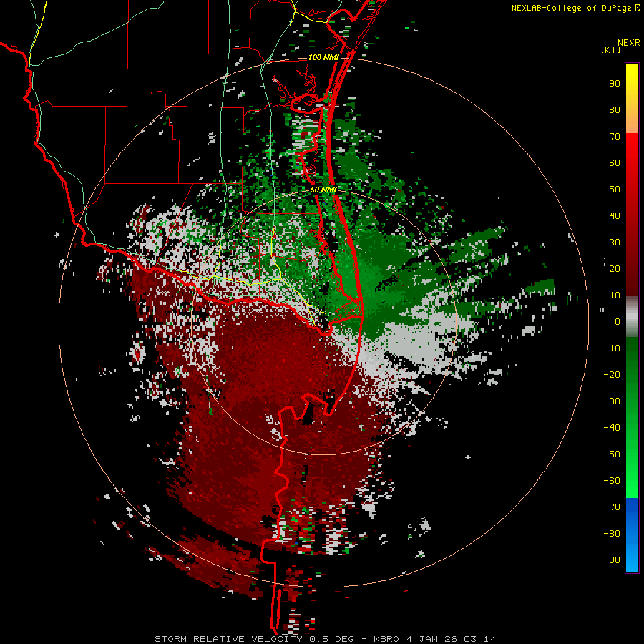Click the 90 value on velocity scale
The width and height of the screenshot is (644, 644).
[615, 84]
